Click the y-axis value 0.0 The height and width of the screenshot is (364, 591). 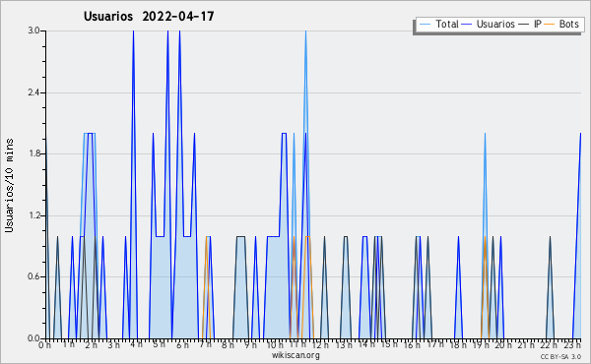tap(34, 338)
